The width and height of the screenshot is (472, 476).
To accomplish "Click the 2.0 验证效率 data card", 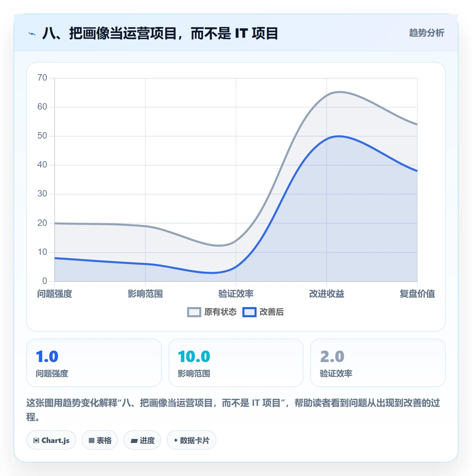I will 378,363.
